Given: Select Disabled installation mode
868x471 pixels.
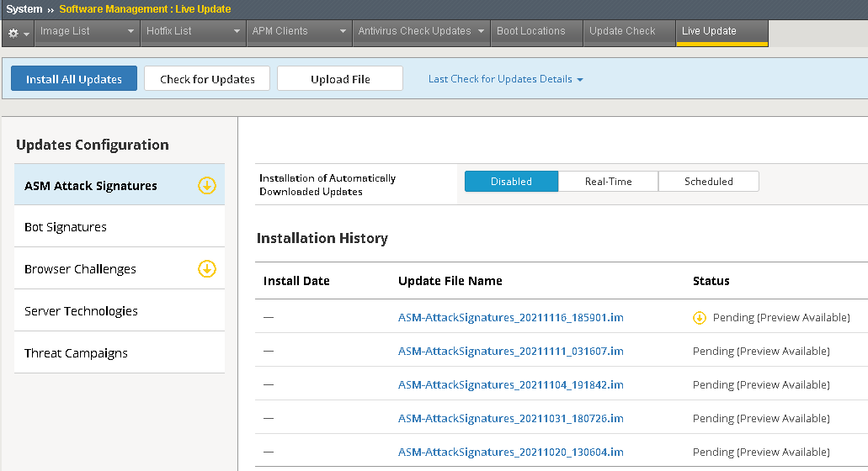Looking at the screenshot, I should 511,182.
